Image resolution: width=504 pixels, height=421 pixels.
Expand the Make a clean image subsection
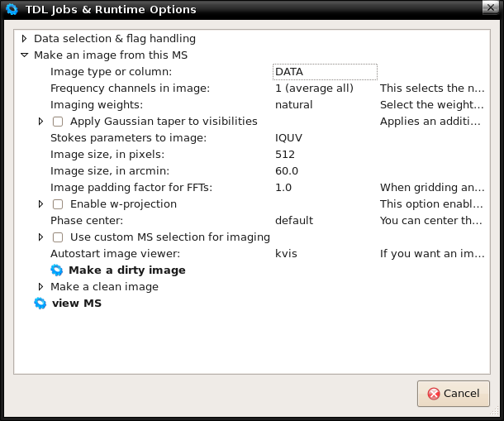pos(40,286)
